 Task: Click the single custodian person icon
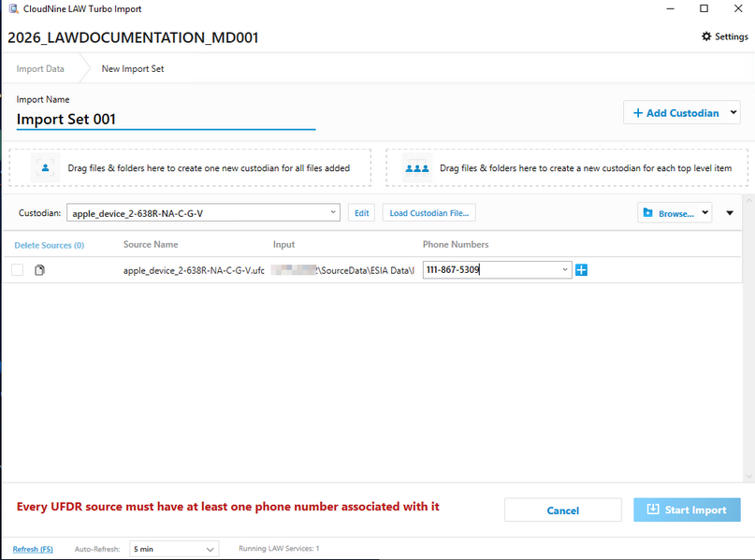pos(44,168)
